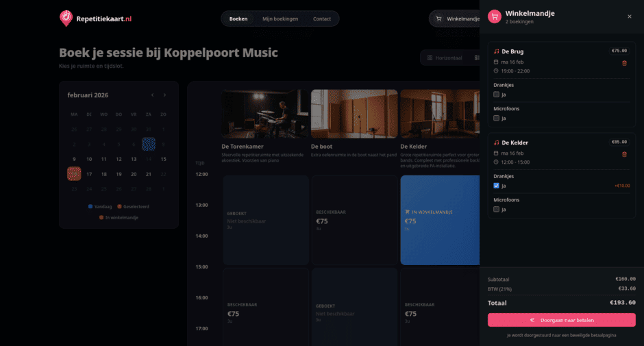The image size is (644, 346).
Task: Click the Totaal €193.60 amount
Action: pos(623,302)
